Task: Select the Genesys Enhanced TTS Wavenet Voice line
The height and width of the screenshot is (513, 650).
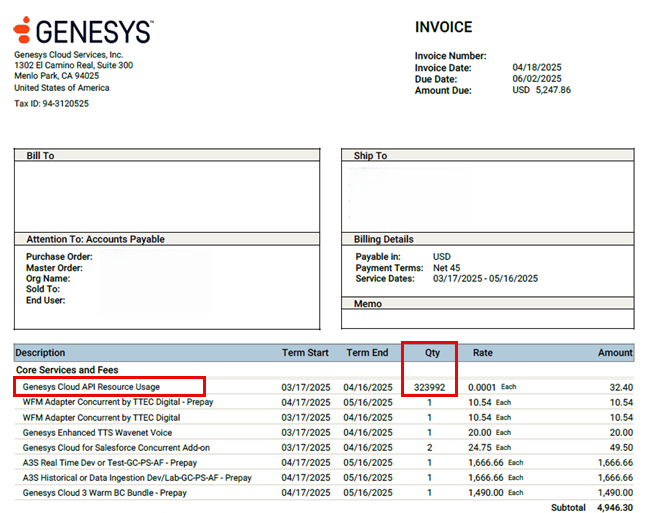Action: [97, 433]
